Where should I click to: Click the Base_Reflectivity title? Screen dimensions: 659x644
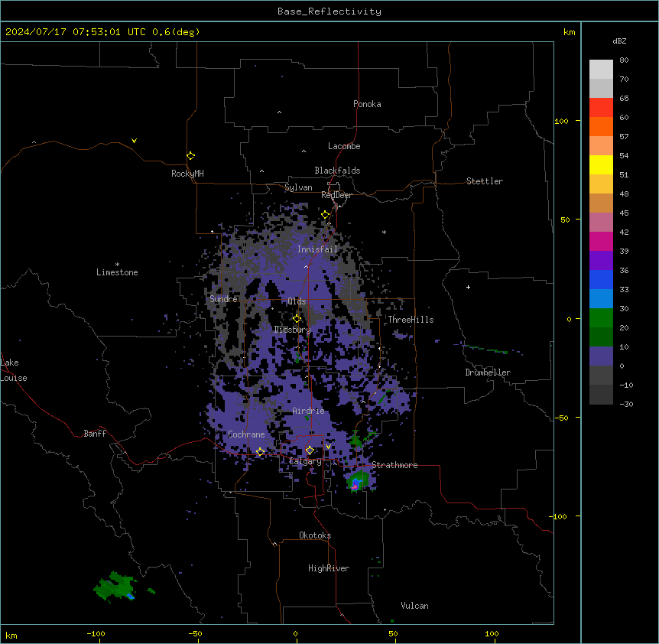[329, 11]
